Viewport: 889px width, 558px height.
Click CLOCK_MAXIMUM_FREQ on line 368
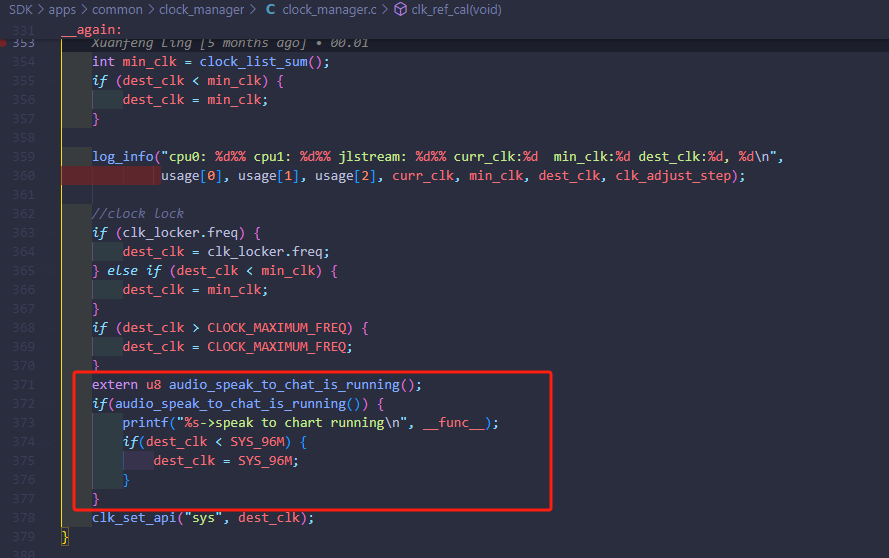point(277,328)
